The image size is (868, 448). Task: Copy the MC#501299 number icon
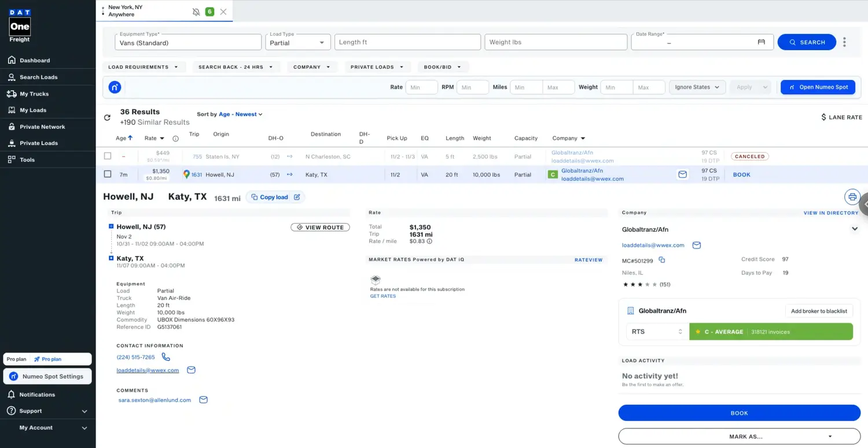coord(662,260)
